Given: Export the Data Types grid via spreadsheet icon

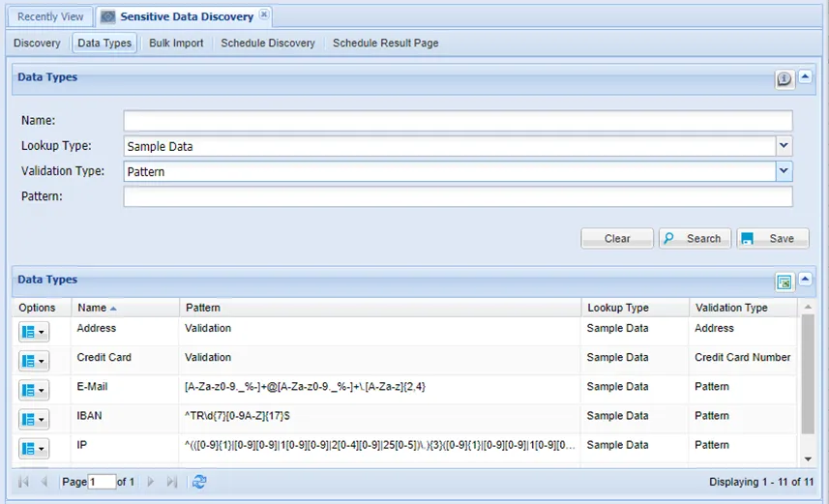Looking at the screenshot, I should coord(785,282).
